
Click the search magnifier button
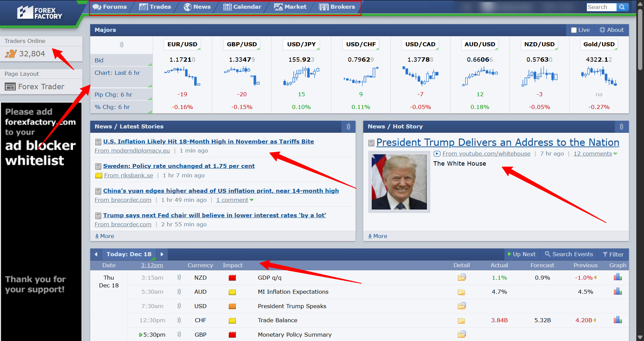pyautogui.click(x=622, y=7)
